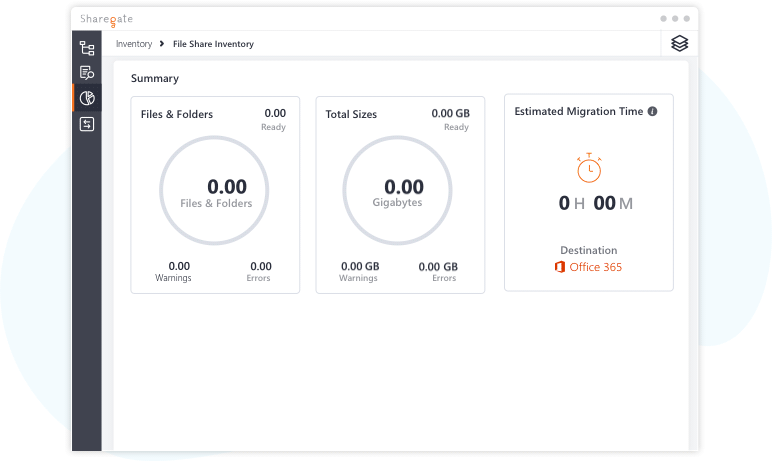Go back to Inventory breadcrumb

(134, 44)
